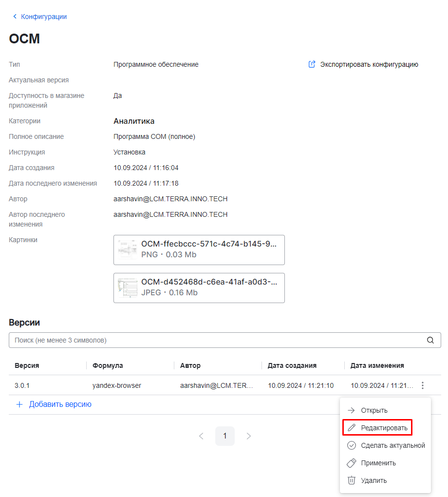448x497 pixels.
Task: Click the trash icon in context menu
Action: [x=351, y=480]
